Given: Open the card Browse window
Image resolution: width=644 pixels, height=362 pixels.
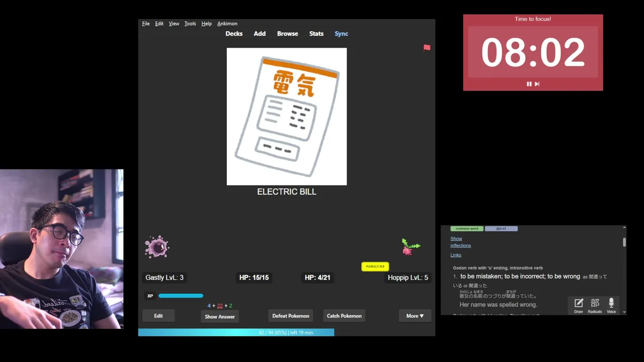Looking at the screenshot, I should click(288, 34).
